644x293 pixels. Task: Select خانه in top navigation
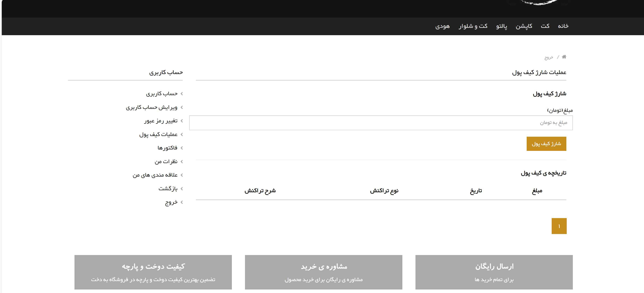(563, 26)
